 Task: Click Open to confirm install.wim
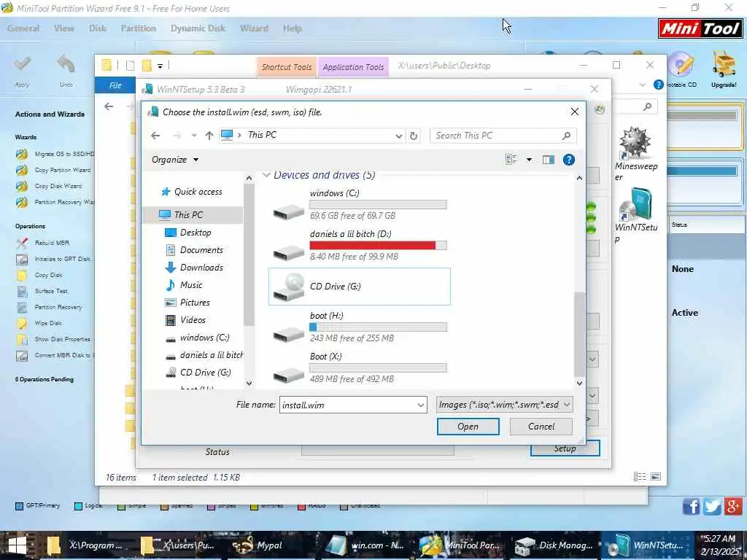[468, 427]
